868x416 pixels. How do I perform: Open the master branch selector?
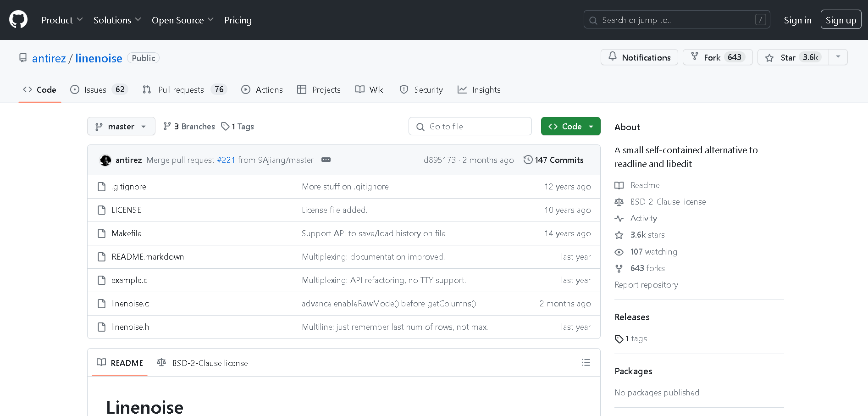pyautogui.click(x=121, y=127)
